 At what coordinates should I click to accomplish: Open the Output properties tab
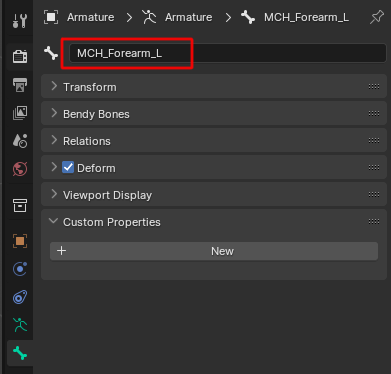(20, 85)
